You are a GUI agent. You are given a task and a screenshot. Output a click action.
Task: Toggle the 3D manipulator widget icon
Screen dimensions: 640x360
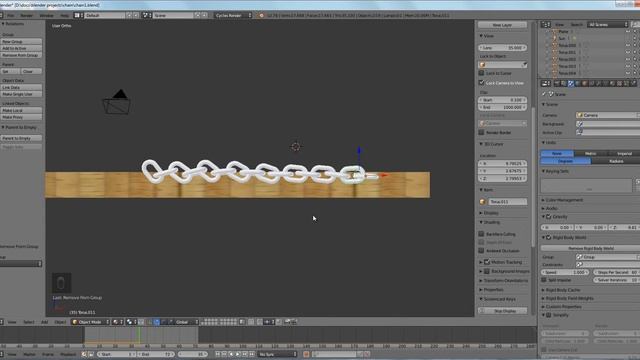coord(149,322)
